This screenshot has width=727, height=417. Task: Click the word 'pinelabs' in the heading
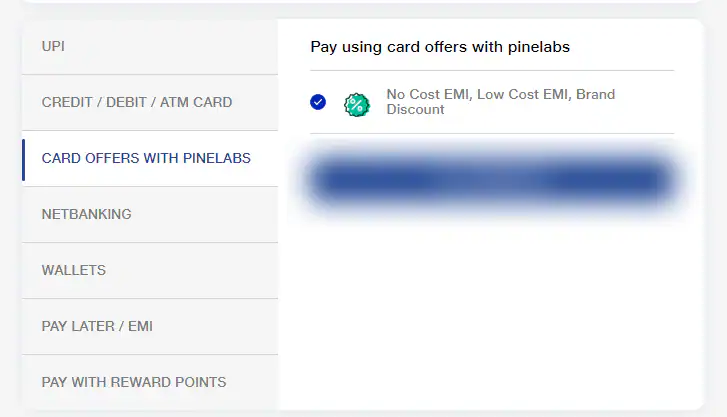click(539, 46)
